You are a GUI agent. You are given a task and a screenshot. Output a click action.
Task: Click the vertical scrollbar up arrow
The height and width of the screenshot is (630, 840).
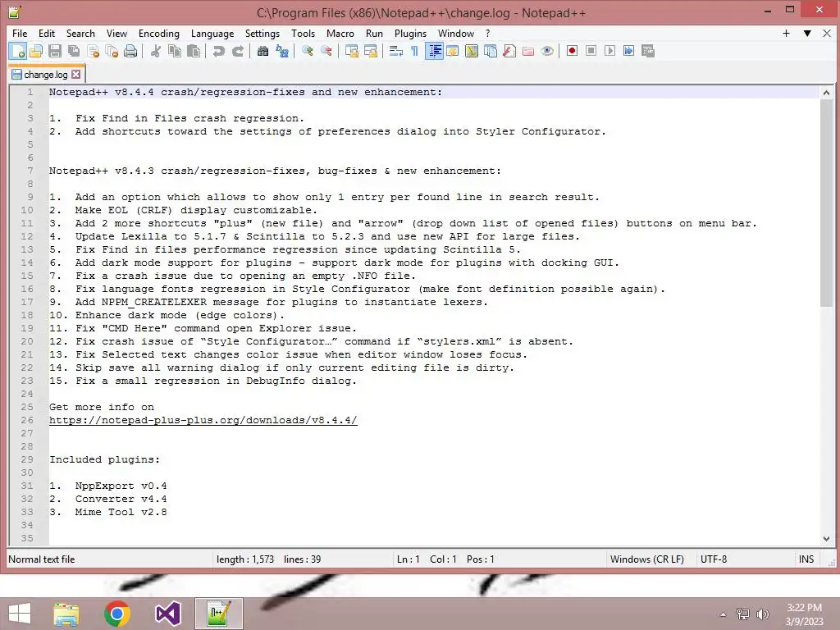(x=826, y=93)
